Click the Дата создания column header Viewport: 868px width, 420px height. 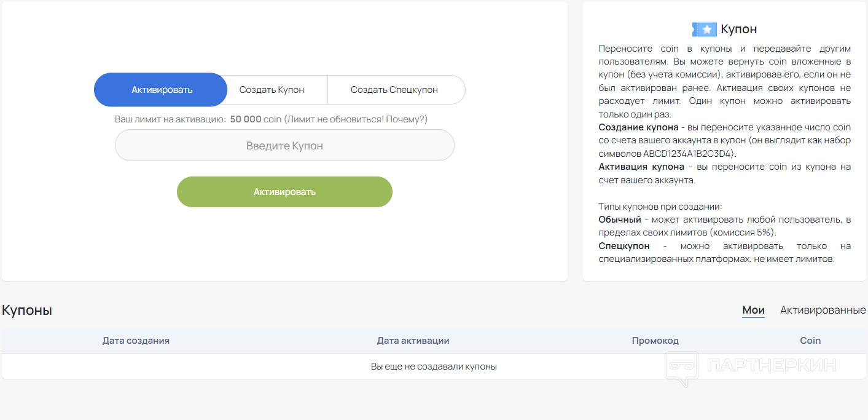[136, 341]
